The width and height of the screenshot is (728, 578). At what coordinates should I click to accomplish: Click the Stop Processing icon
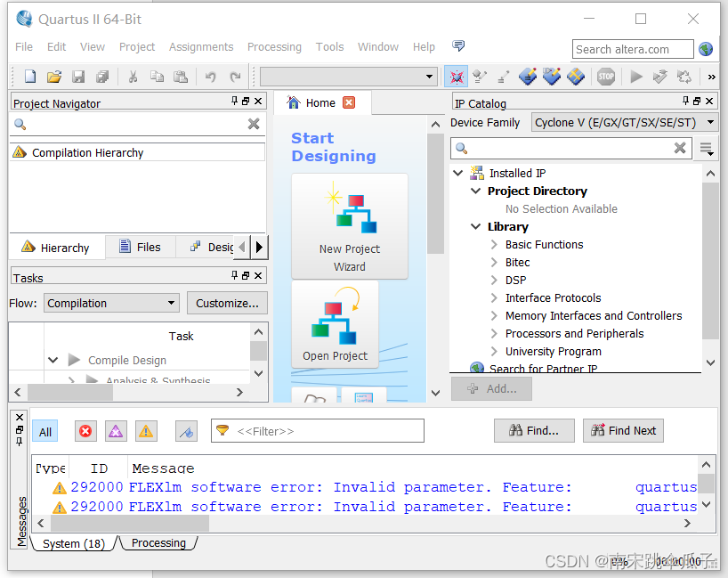(x=606, y=77)
